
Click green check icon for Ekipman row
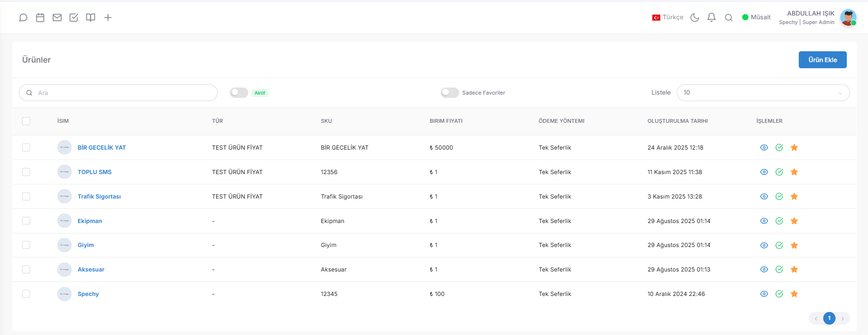click(779, 221)
